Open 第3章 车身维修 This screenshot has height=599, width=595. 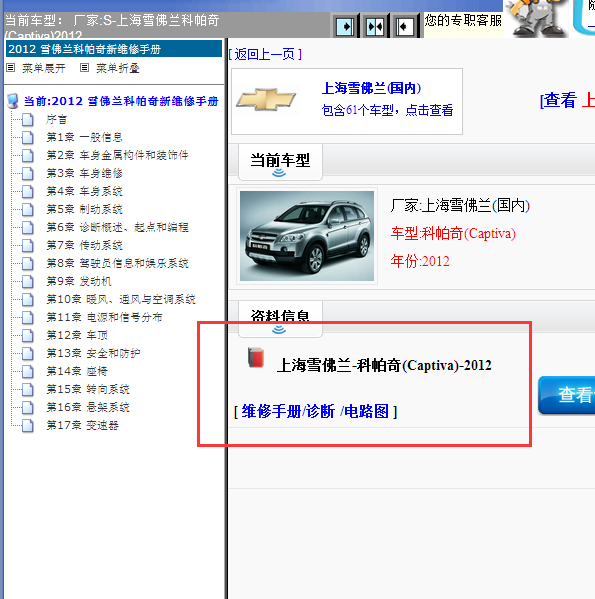(84, 173)
